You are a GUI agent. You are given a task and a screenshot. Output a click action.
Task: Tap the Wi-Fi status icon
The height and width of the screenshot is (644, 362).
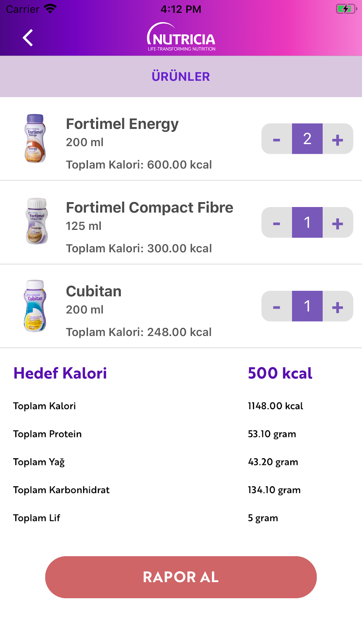click(x=50, y=9)
